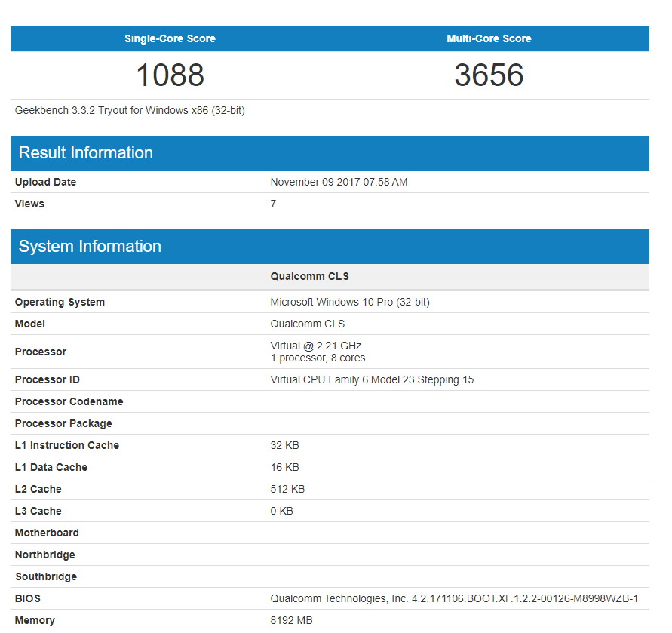The image size is (672, 633).
Task: Click the Processor Package label
Action: click(x=63, y=424)
